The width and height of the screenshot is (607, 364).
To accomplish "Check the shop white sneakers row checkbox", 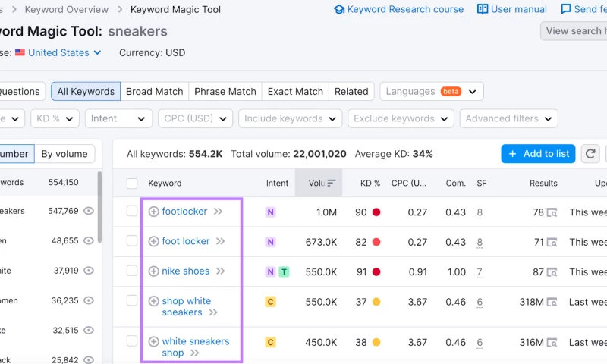I will tap(132, 300).
